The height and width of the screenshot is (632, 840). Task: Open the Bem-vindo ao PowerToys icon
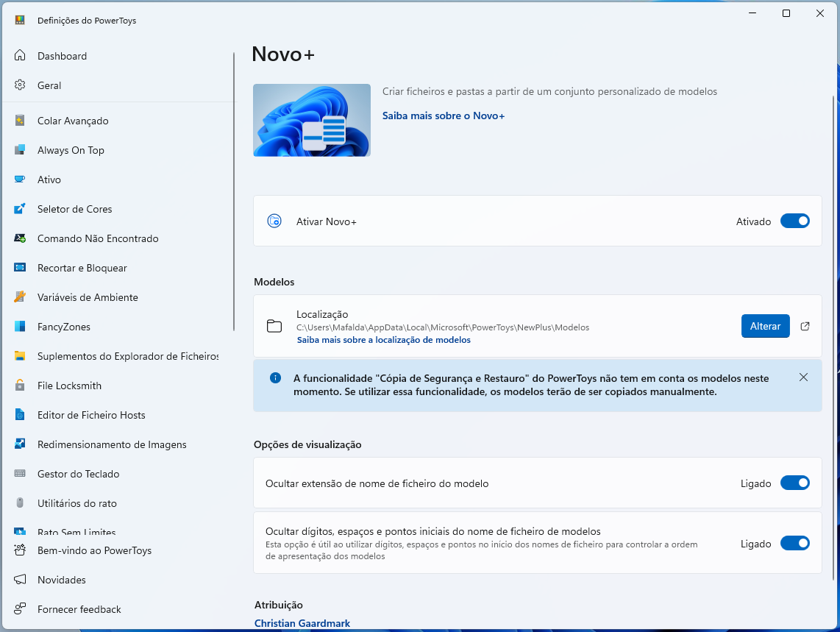pos(20,550)
